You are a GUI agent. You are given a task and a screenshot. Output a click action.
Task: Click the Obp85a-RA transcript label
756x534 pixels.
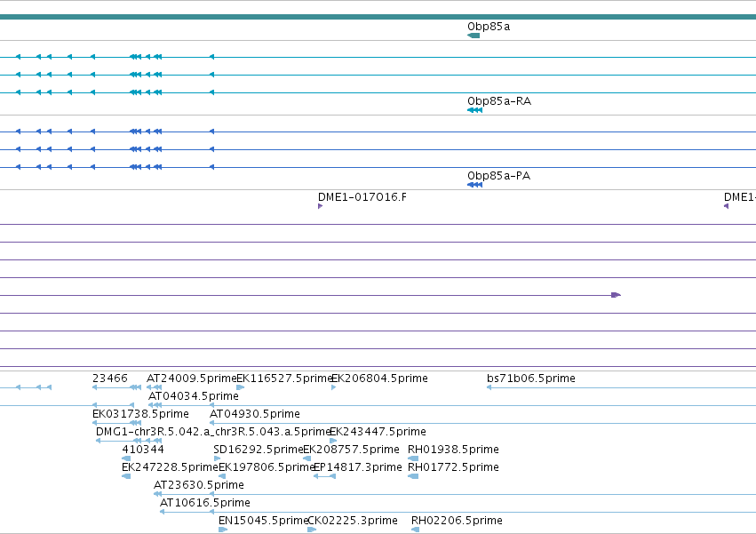pos(499,101)
